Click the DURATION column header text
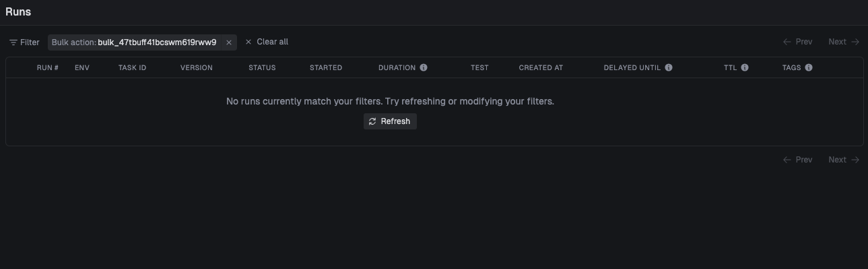 click(397, 67)
